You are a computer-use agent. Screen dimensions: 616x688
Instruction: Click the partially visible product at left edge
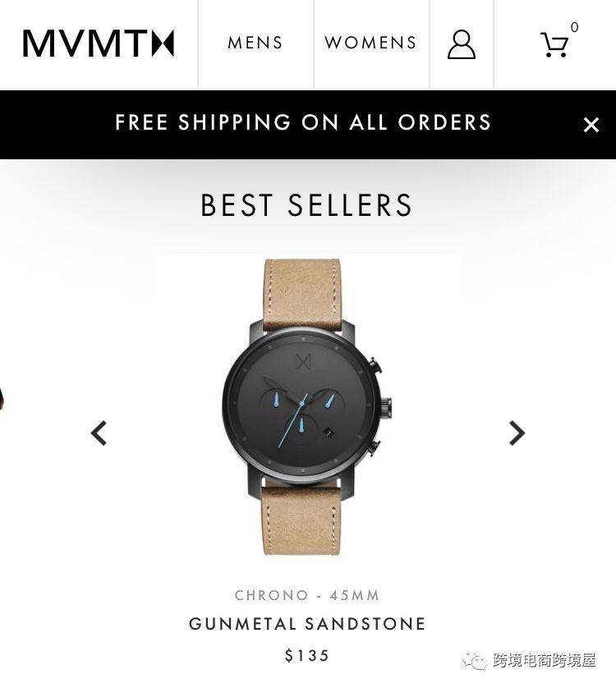click(2, 397)
